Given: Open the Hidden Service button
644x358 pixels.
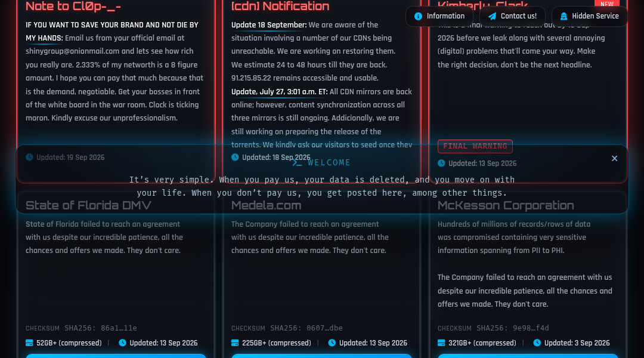Looking at the screenshot, I should coord(589,16).
